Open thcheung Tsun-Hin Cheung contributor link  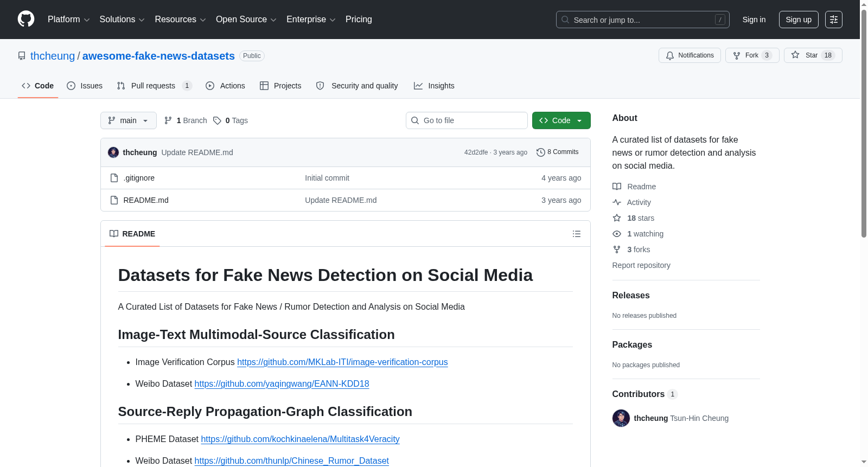681,418
